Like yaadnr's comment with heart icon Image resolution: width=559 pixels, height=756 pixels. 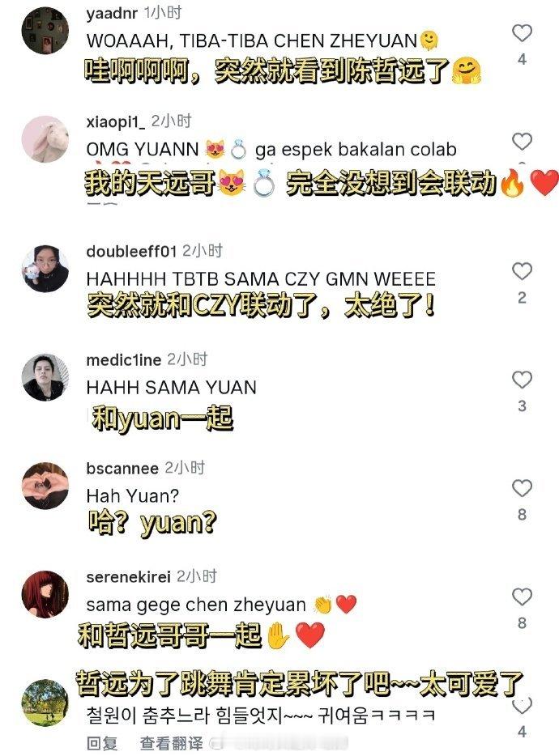pyautogui.click(x=522, y=33)
